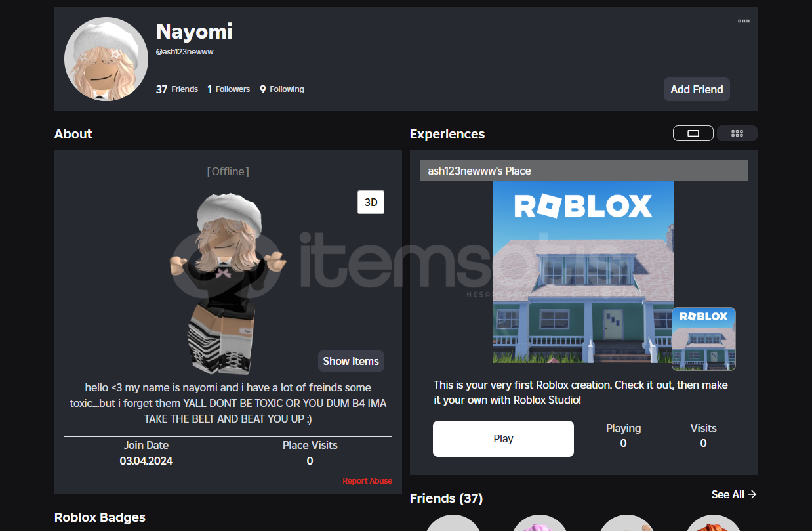Switch Experiences to single slideshow view

[x=693, y=133]
